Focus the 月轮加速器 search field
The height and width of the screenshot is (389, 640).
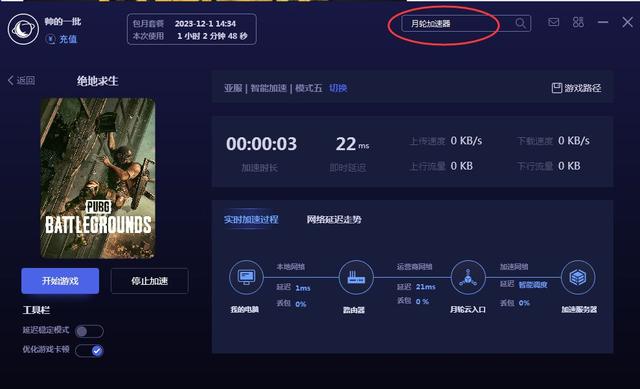[466, 23]
